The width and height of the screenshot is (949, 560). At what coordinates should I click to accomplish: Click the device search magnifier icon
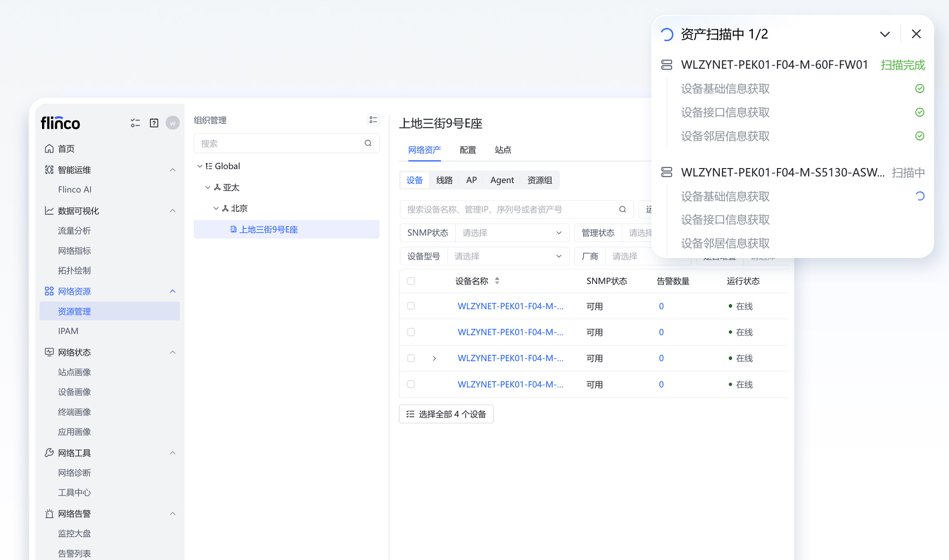(x=622, y=210)
